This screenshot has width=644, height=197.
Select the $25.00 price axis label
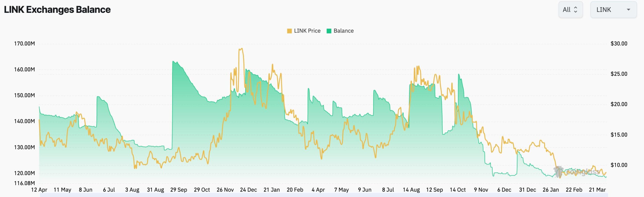[x=619, y=74]
